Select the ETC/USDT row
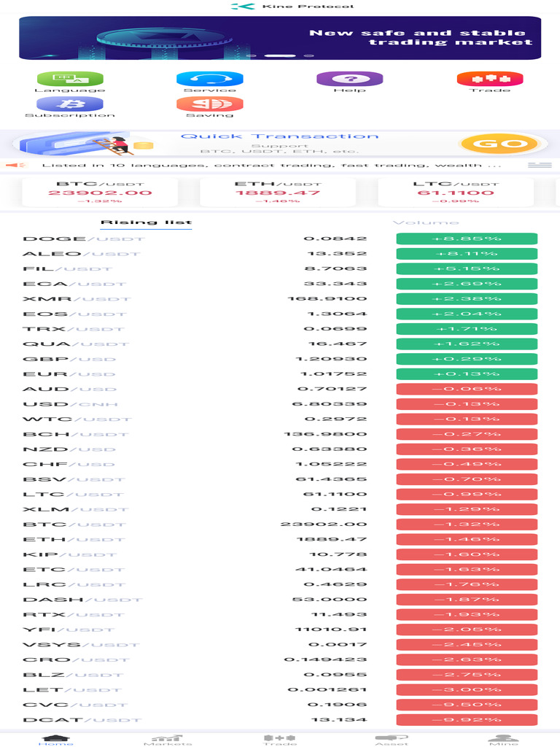 pyautogui.click(x=280, y=570)
